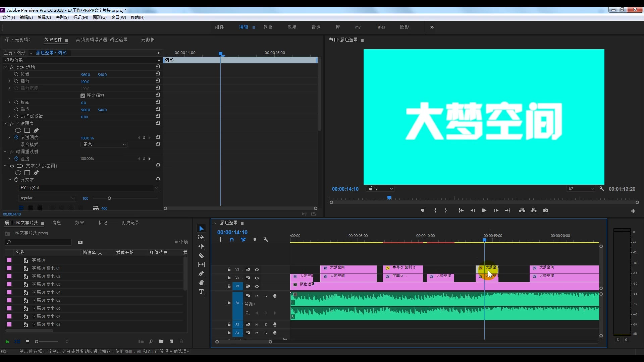Image resolution: width=644 pixels, height=362 pixels.
Task: Add a marker in the timeline
Action: 255,240
